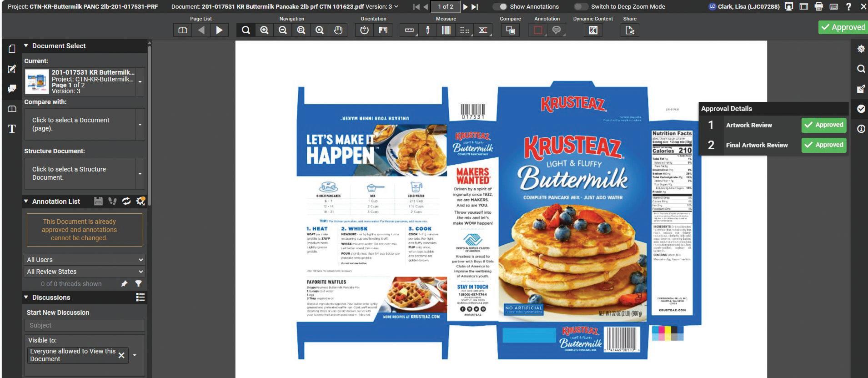Screen dimensions: 868x378
Task: Go to previous page using Page List arrow
Action: (x=201, y=30)
